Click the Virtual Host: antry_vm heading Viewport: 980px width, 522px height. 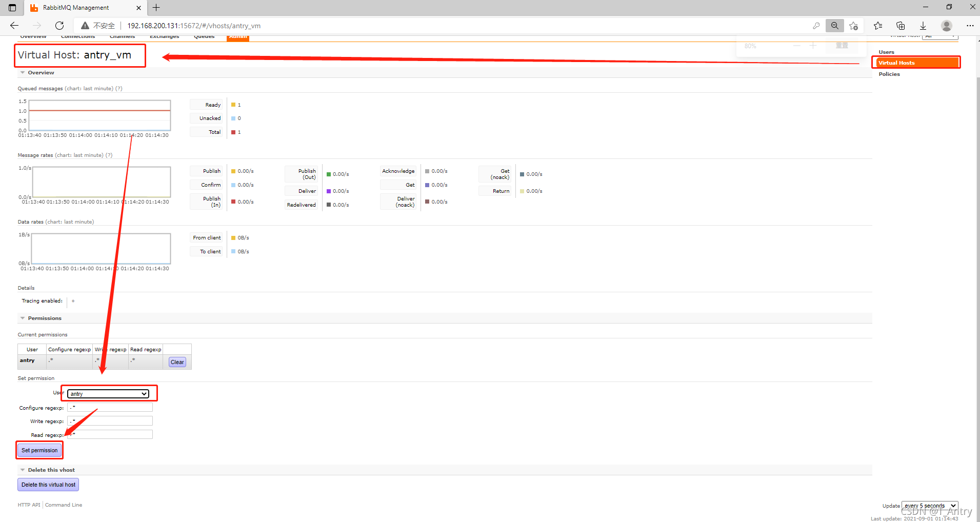click(x=74, y=55)
